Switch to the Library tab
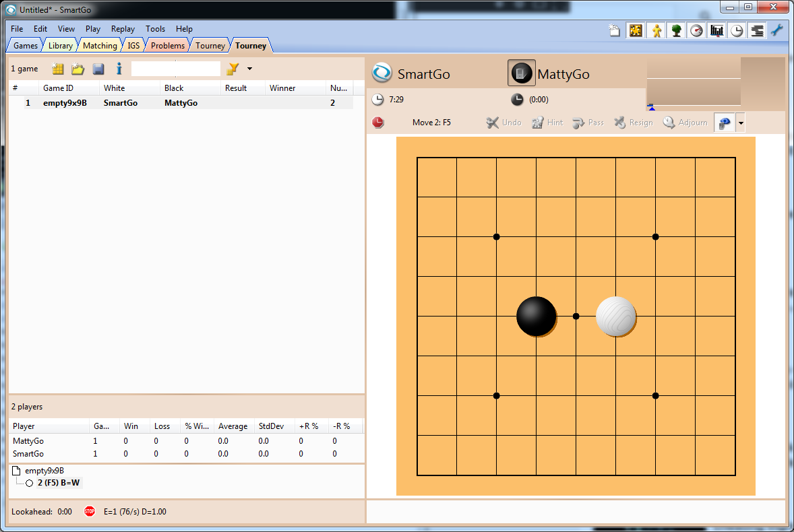The height and width of the screenshot is (532, 794). pos(60,46)
